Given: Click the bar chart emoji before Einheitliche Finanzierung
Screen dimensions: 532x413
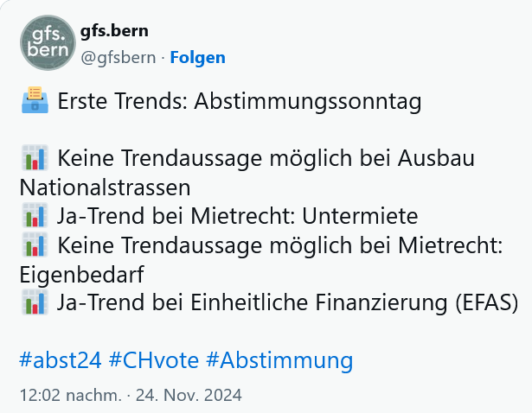Looking at the screenshot, I should [x=34, y=302].
